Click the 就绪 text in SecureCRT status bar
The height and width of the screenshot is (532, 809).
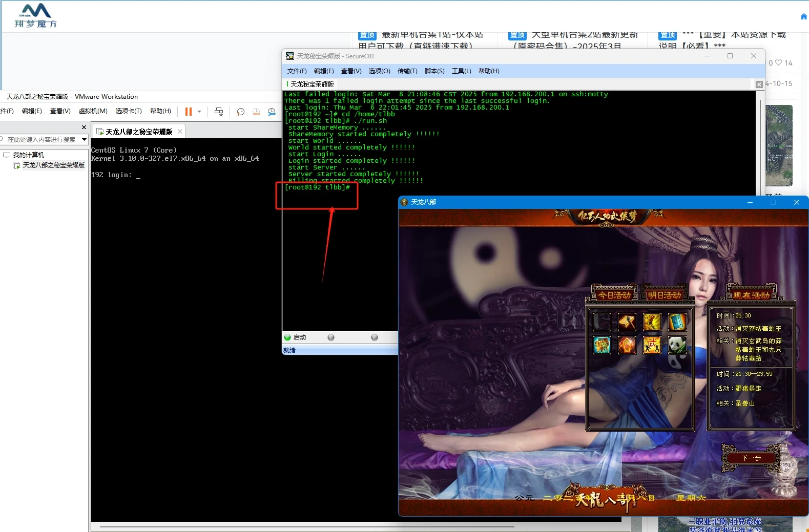pos(289,350)
